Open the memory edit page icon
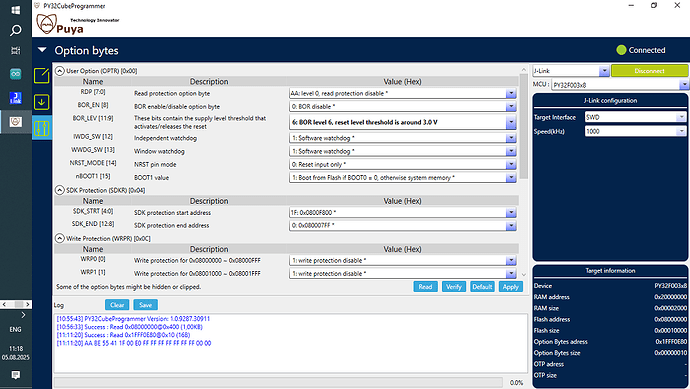Screen dimensions: 690x389 [42, 76]
